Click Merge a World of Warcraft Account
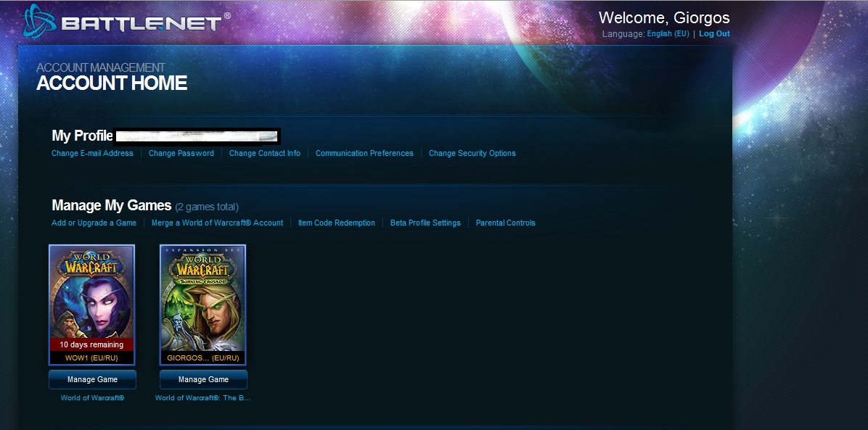The width and height of the screenshot is (868, 430). pyautogui.click(x=217, y=223)
